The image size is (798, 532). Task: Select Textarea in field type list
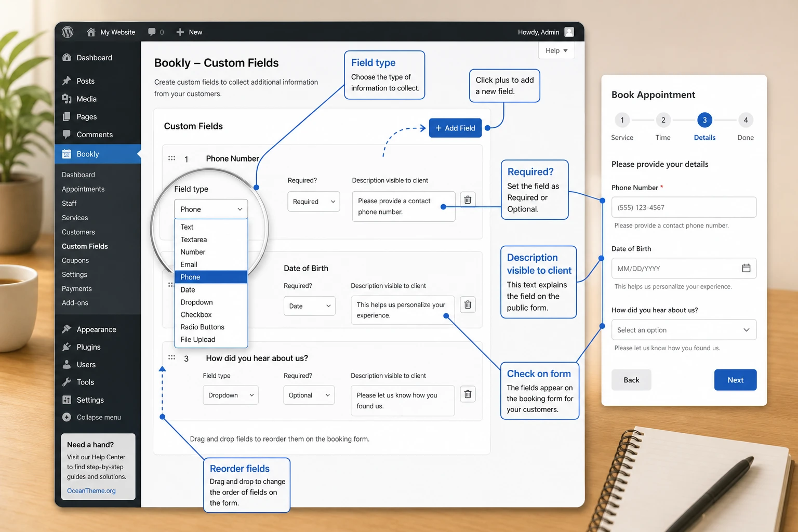click(x=211, y=240)
